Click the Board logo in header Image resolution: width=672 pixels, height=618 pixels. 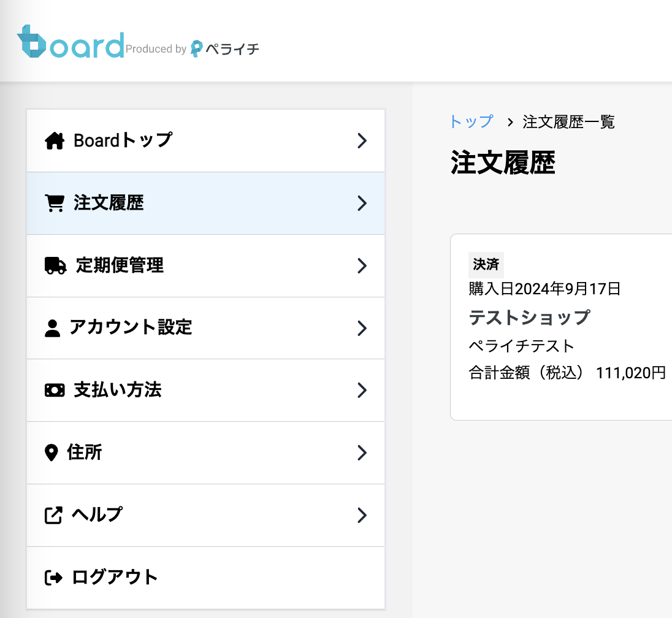click(71, 42)
